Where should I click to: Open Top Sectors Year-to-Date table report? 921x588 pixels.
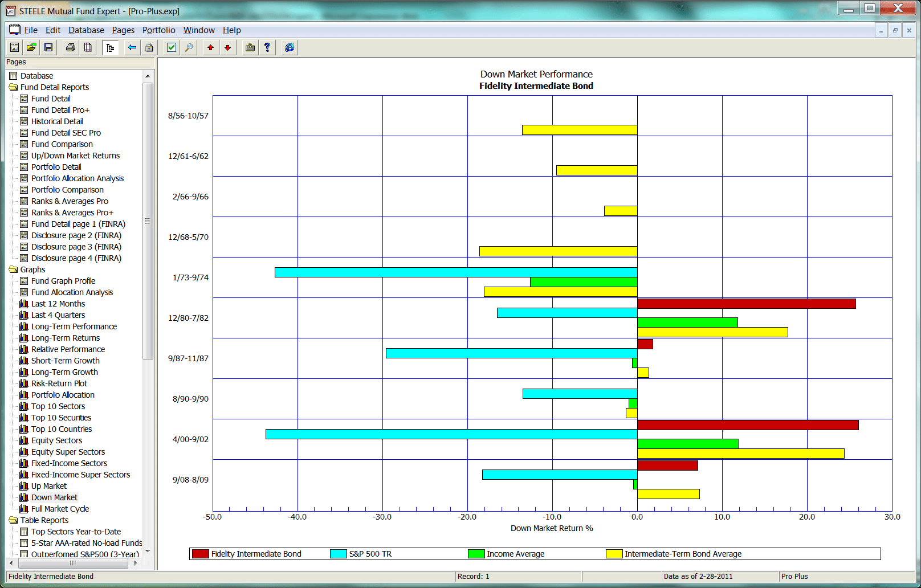(76, 532)
